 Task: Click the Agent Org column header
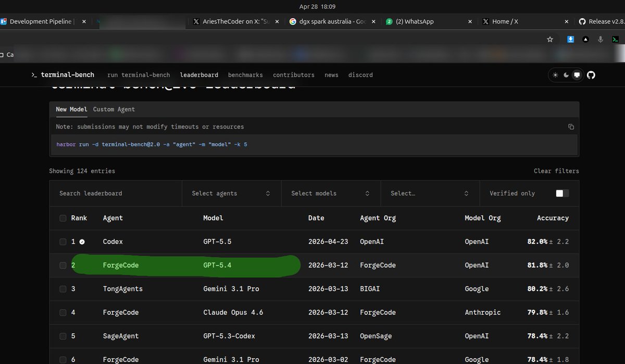[x=378, y=218]
